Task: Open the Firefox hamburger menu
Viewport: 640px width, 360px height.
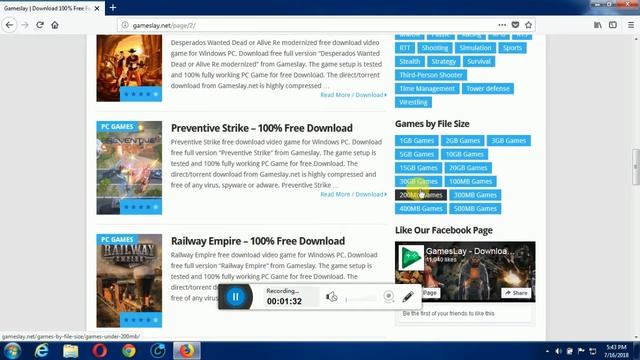Action: [631, 25]
